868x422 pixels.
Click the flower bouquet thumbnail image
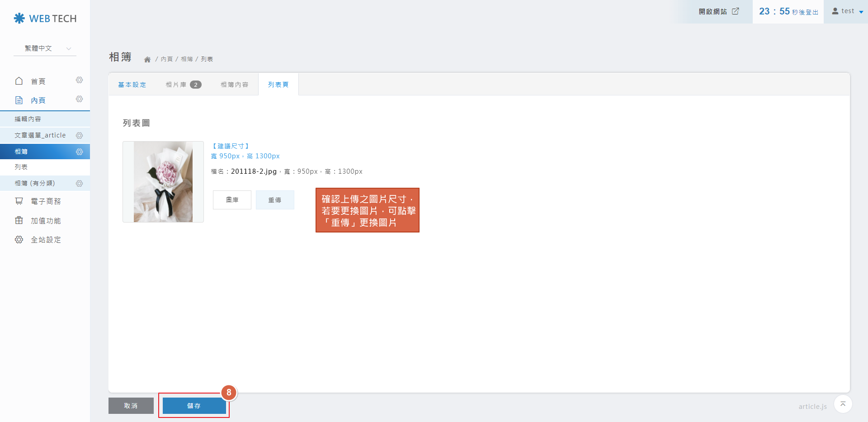tap(163, 182)
